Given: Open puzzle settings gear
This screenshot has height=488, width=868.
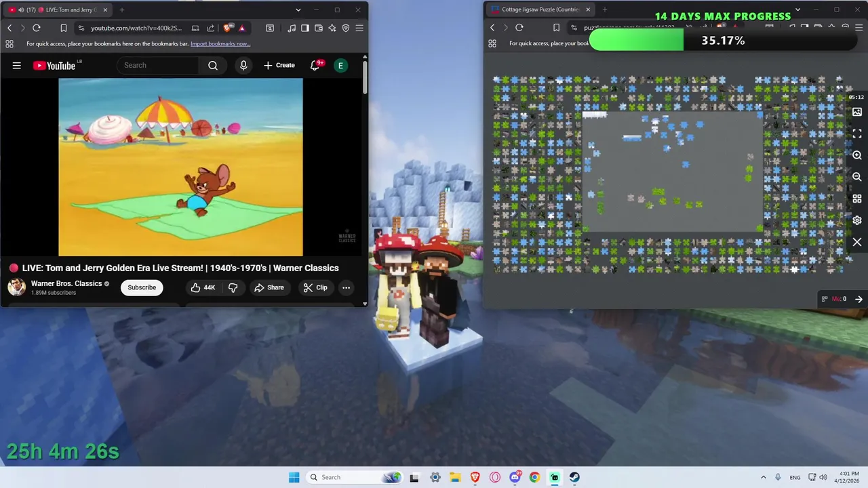Looking at the screenshot, I should click(857, 220).
